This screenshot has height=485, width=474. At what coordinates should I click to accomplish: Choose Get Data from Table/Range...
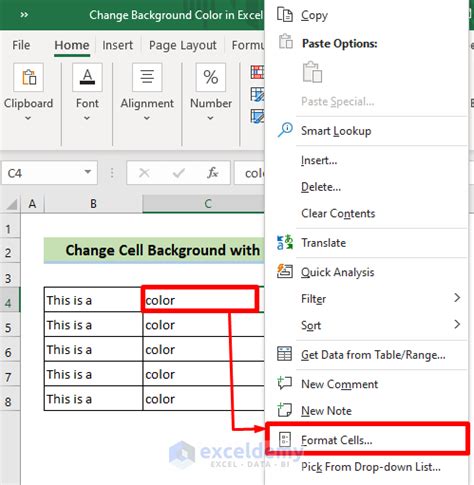point(367,355)
